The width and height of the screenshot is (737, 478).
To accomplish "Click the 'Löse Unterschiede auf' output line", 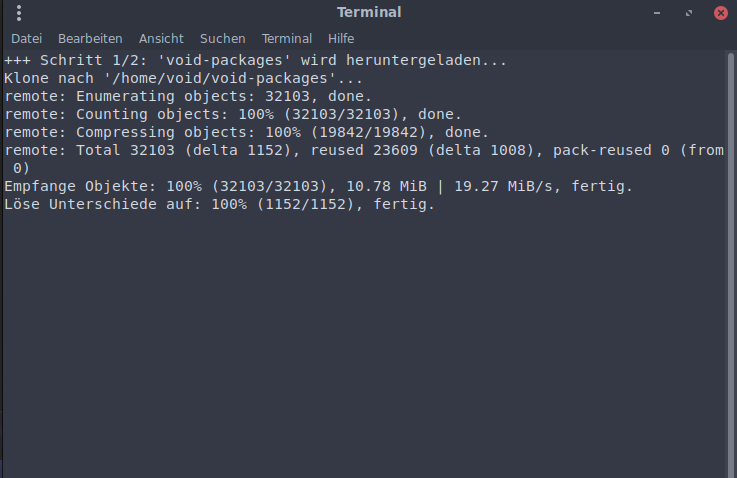I will point(220,205).
